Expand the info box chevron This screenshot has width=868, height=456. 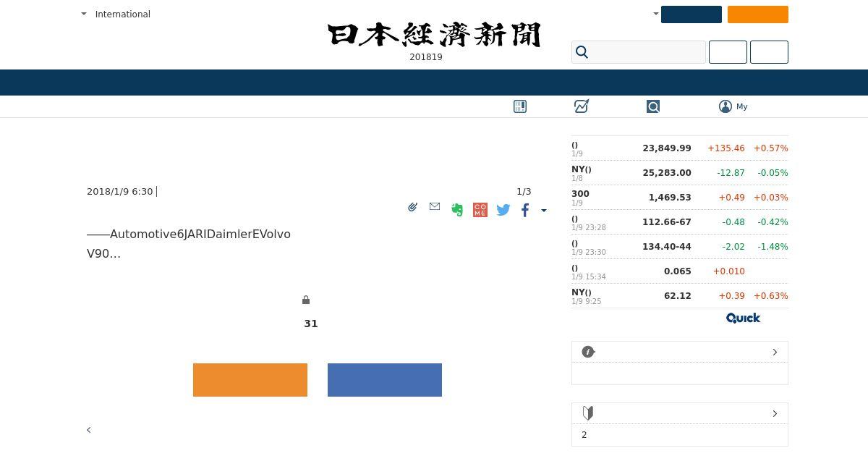pyautogui.click(x=775, y=352)
